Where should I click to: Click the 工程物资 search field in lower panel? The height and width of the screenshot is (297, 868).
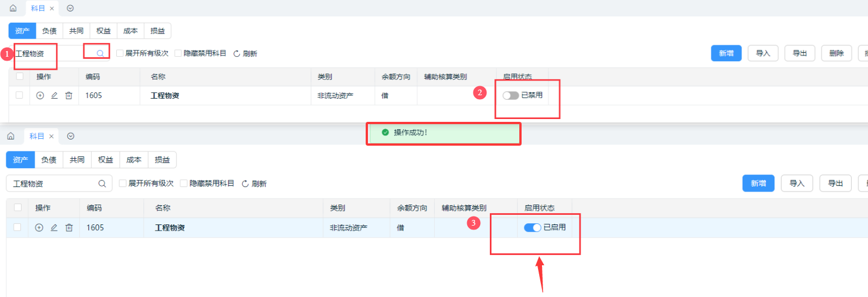pyautogui.click(x=51, y=184)
